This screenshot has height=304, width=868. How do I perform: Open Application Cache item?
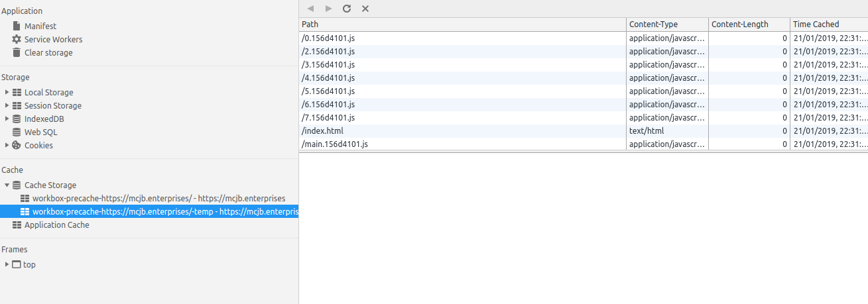[x=57, y=225]
